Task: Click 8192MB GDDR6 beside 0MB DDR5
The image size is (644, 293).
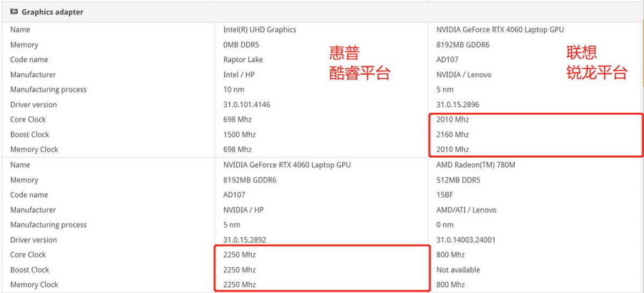Action: pos(463,45)
